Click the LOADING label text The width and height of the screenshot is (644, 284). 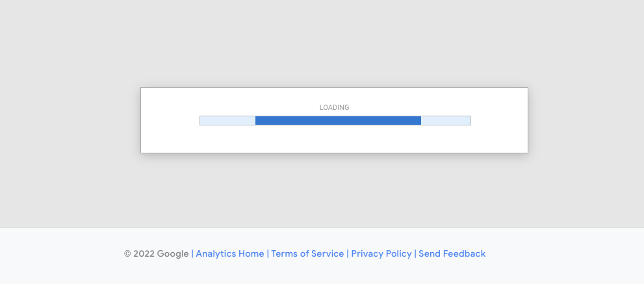334,107
